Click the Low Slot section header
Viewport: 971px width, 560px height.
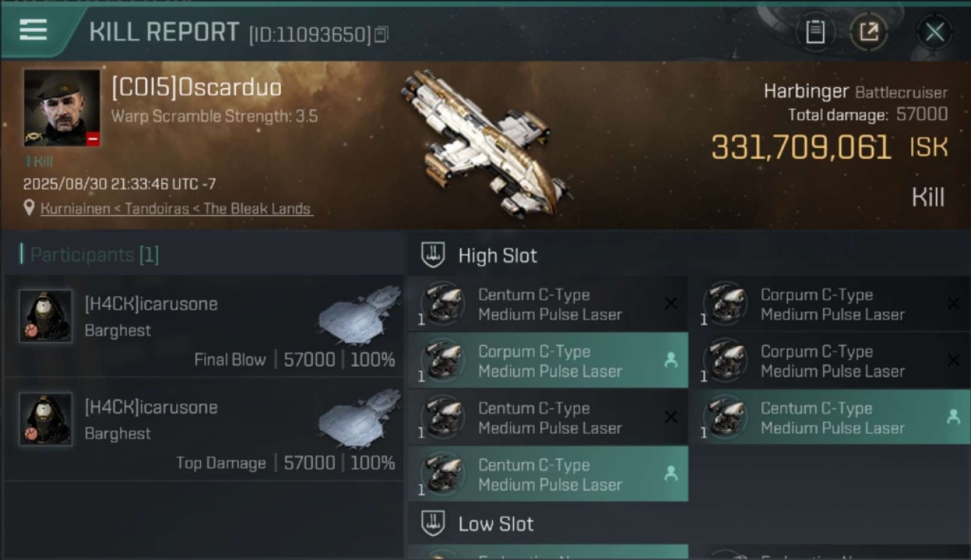(689, 523)
